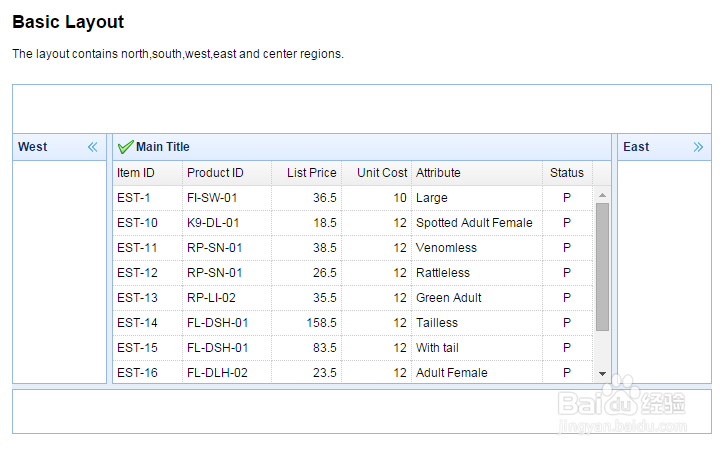Collapse the East panel

698,147
